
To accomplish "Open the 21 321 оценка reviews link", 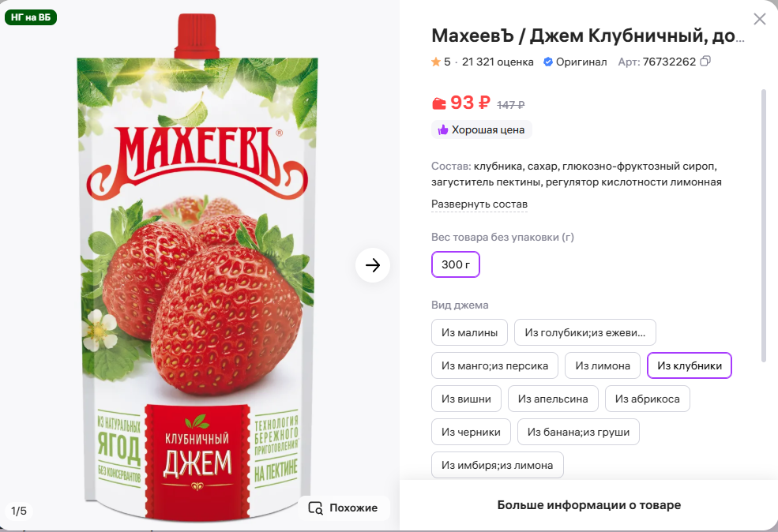I will (x=498, y=62).
